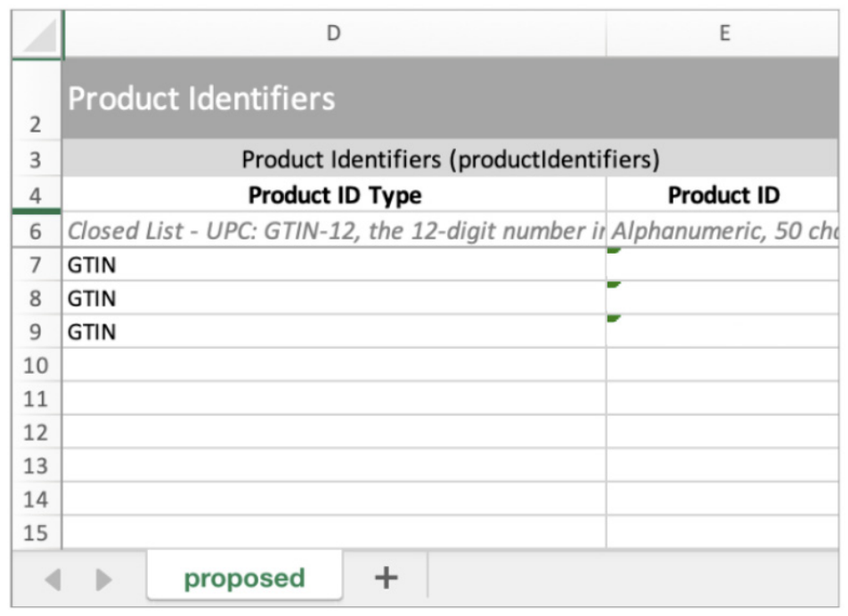Click Product ID cell in row 9
The height and width of the screenshot is (616, 848).
pos(723,332)
